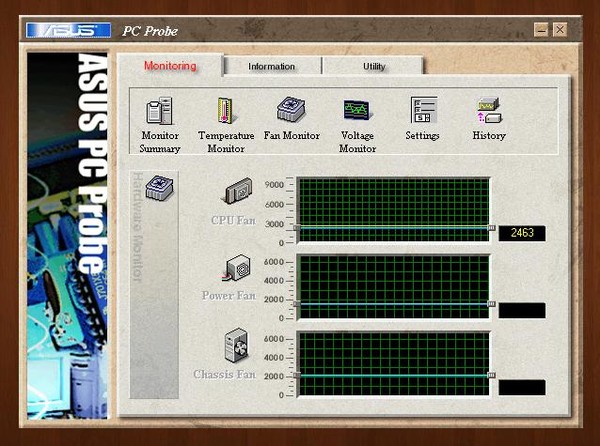
Task: Open the Settings checklist icon
Action: click(423, 110)
